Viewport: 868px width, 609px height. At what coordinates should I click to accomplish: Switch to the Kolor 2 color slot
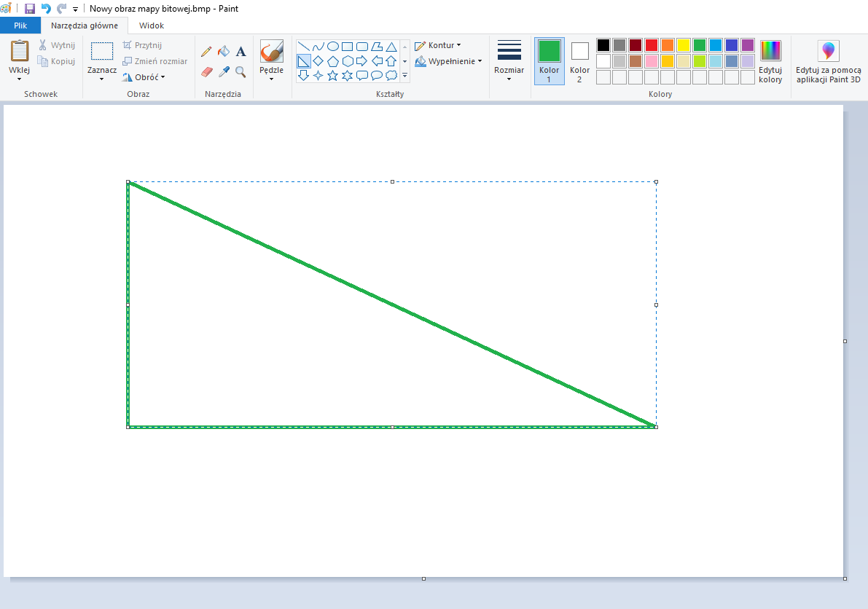click(x=579, y=60)
